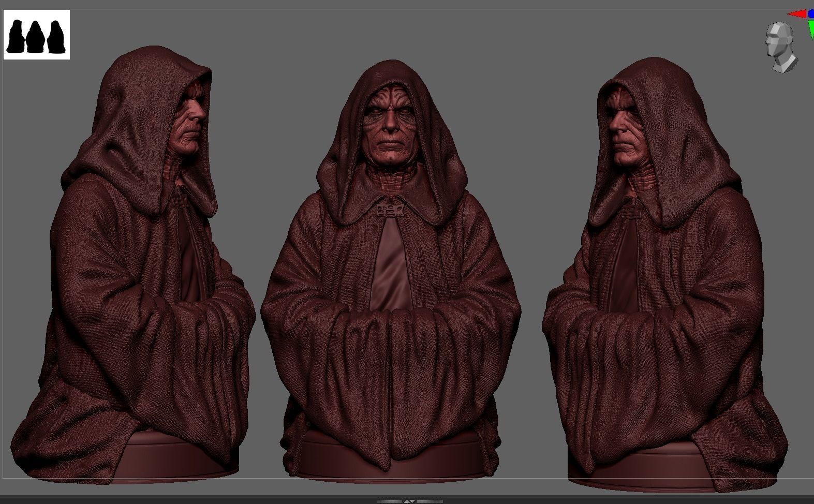The height and width of the screenshot is (504, 814).
Task: Click the silhouette view thumbnail
Action: point(37,35)
